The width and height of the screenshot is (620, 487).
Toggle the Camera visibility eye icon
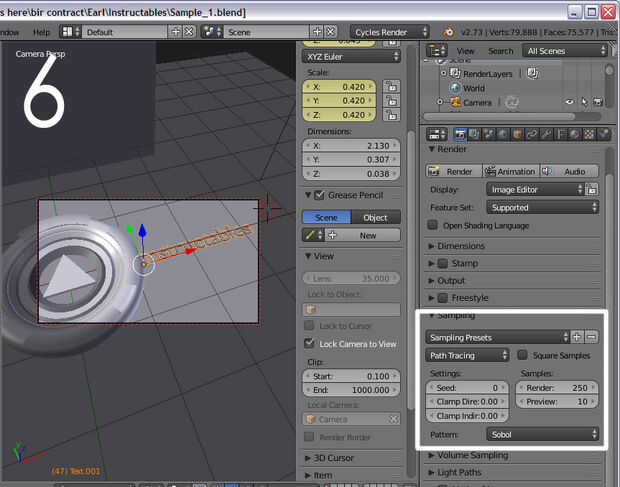pyautogui.click(x=571, y=102)
